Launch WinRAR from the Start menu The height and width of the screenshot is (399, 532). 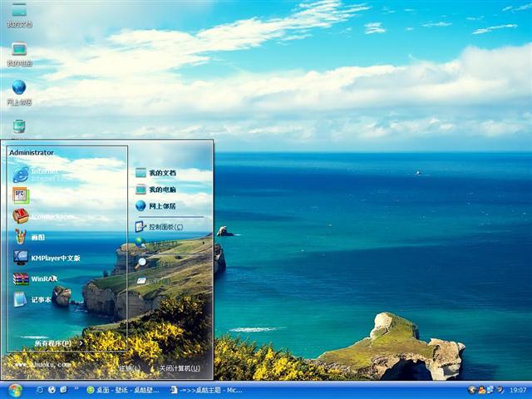coord(35,279)
